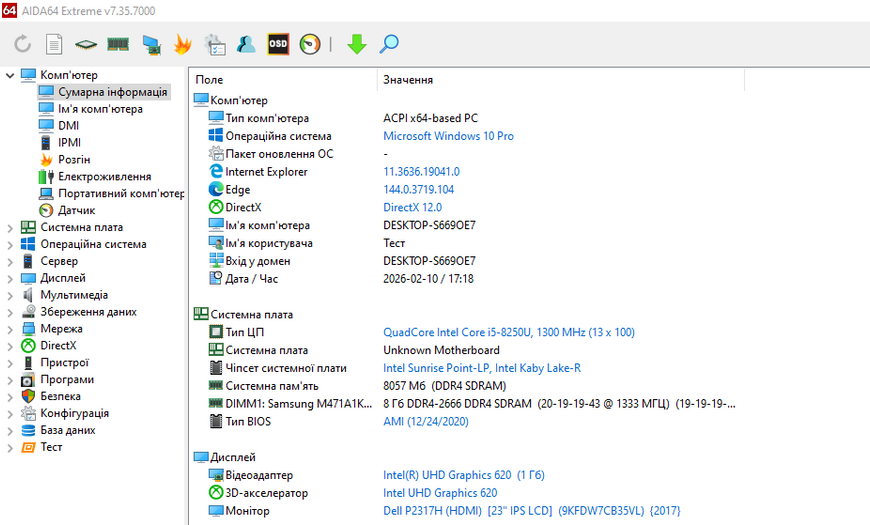Viewport: 870px width, 525px height.
Task: Open the Intel Sunrise Point-LP chipset link
Action: pos(482,368)
